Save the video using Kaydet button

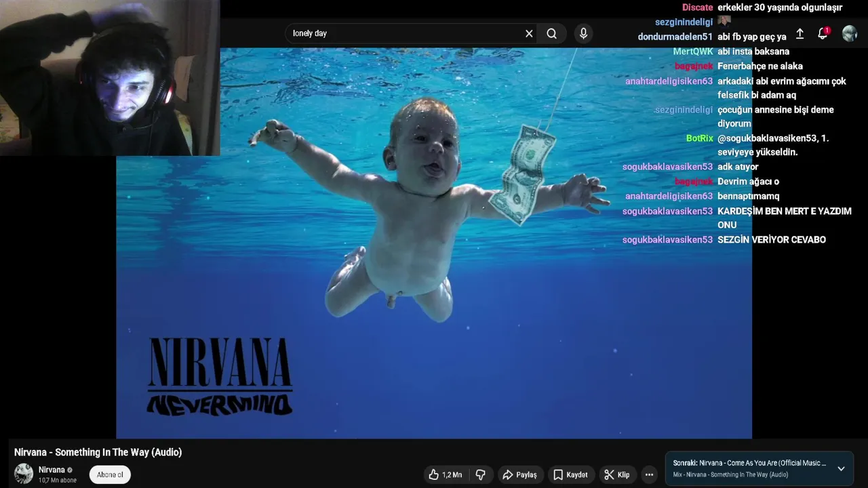[x=570, y=474]
